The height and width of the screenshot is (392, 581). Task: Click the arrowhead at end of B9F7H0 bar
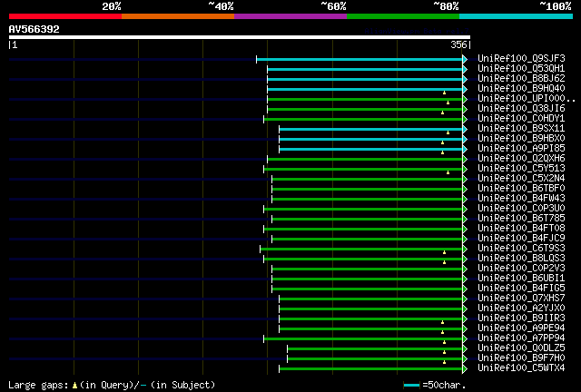465,359
